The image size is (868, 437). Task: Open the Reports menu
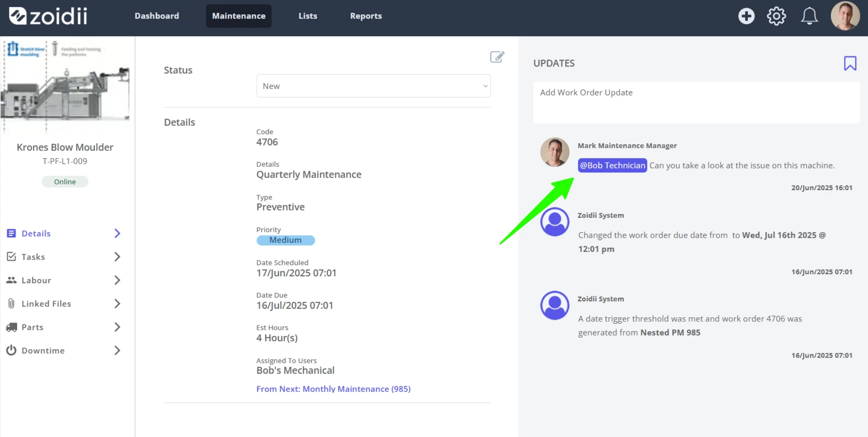(366, 16)
